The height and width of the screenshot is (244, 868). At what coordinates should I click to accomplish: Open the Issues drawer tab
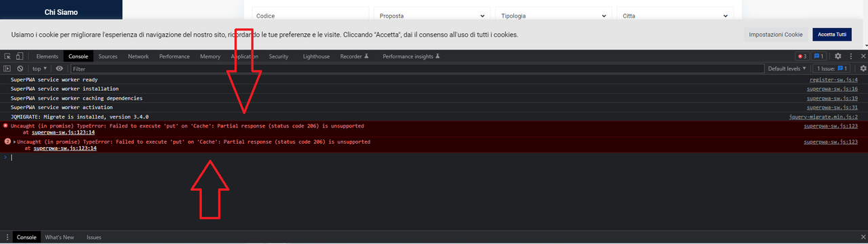94,237
